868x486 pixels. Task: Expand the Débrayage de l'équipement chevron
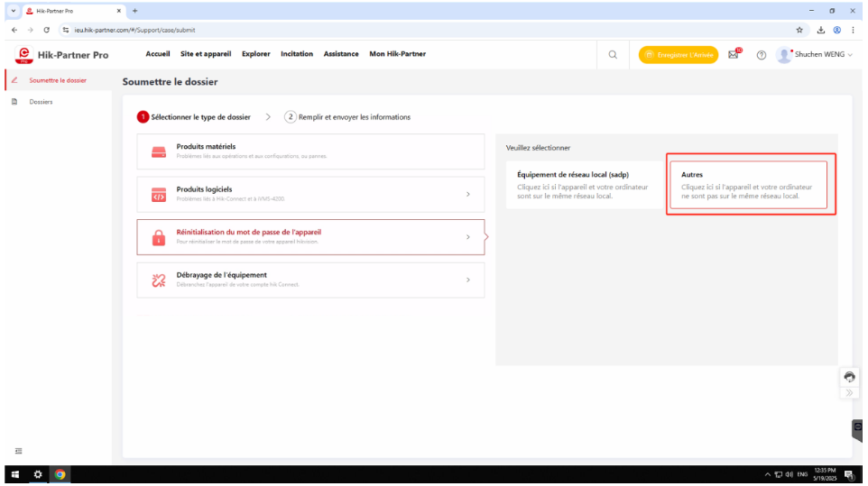467,280
